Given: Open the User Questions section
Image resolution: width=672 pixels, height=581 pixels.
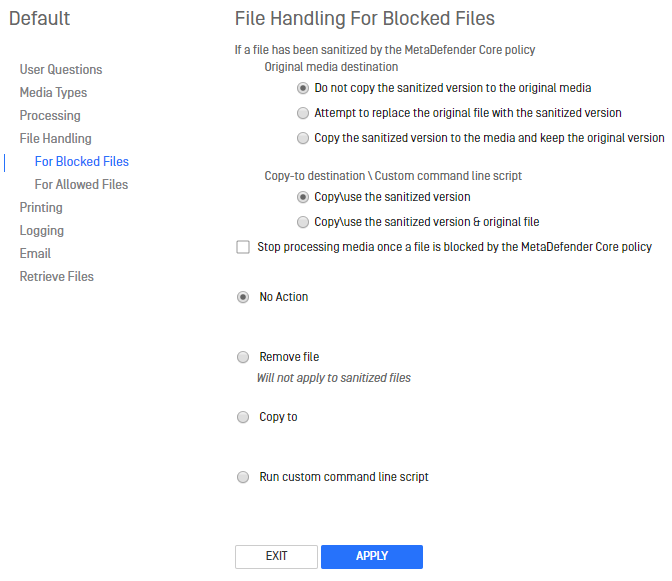Looking at the screenshot, I should (x=61, y=69).
